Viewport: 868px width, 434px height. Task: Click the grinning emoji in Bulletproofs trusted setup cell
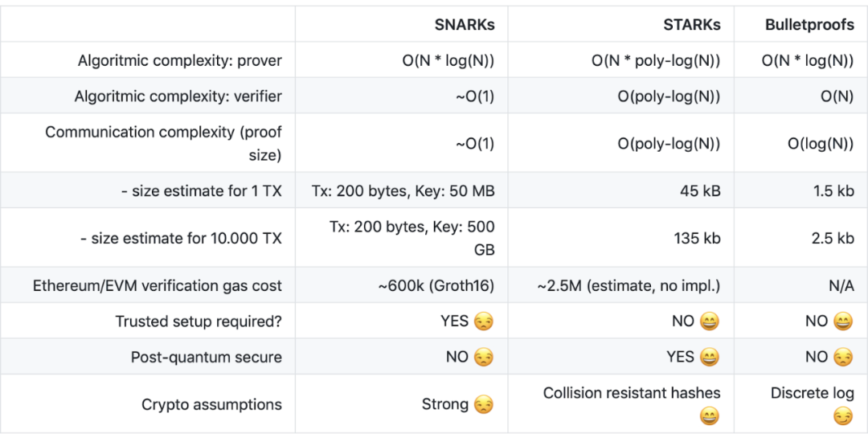843,321
